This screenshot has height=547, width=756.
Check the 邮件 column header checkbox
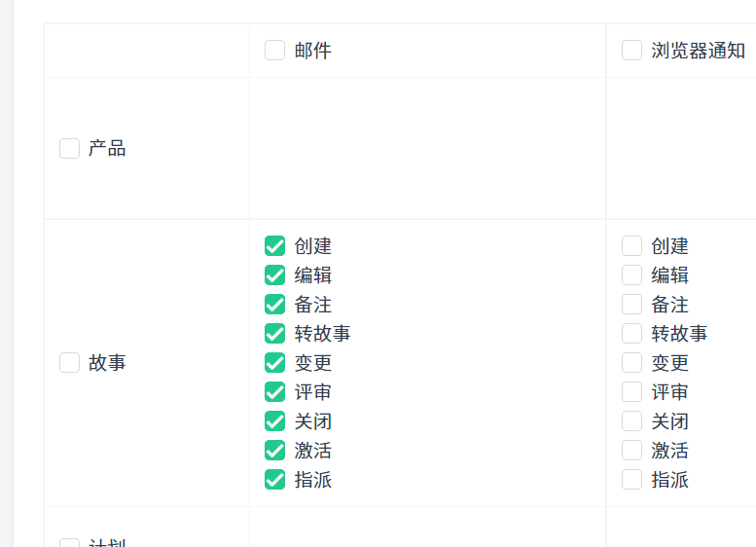(x=274, y=51)
